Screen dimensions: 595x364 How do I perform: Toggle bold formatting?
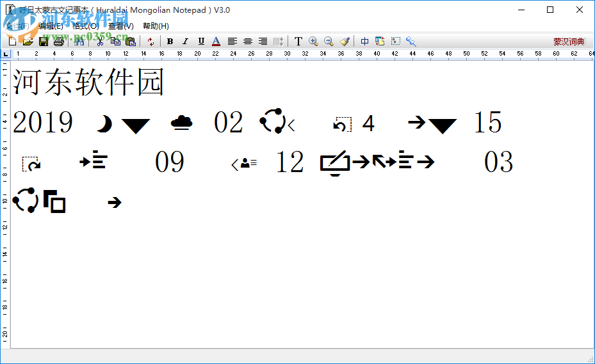(x=170, y=42)
